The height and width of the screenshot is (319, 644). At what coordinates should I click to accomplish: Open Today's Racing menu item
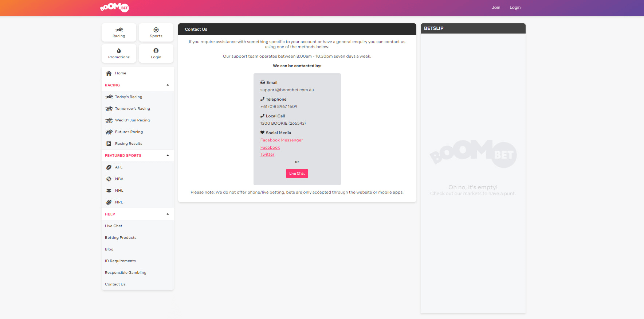coord(138,97)
